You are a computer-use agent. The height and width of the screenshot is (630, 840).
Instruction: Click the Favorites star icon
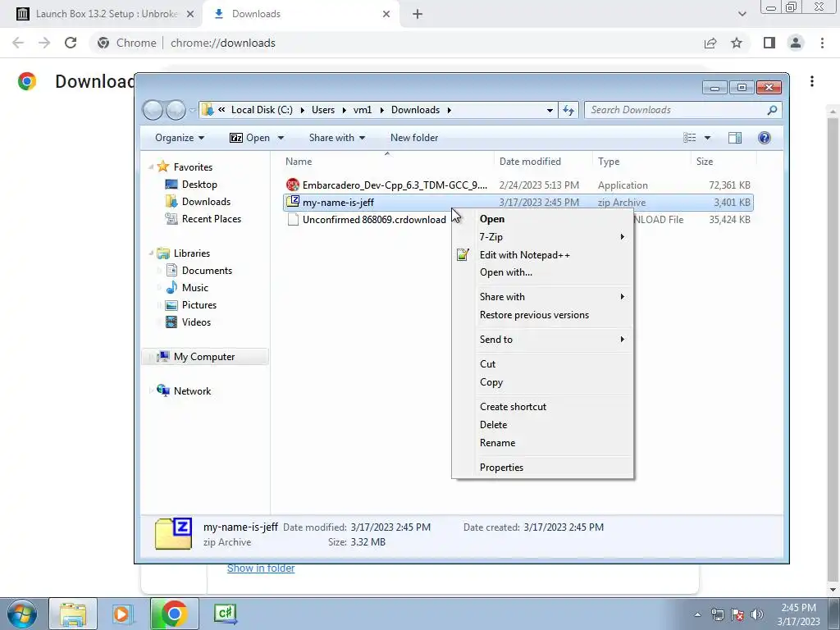pyautogui.click(x=163, y=167)
